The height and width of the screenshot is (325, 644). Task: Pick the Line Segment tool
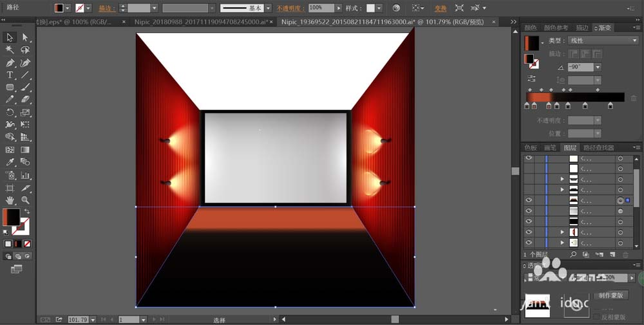(25, 75)
